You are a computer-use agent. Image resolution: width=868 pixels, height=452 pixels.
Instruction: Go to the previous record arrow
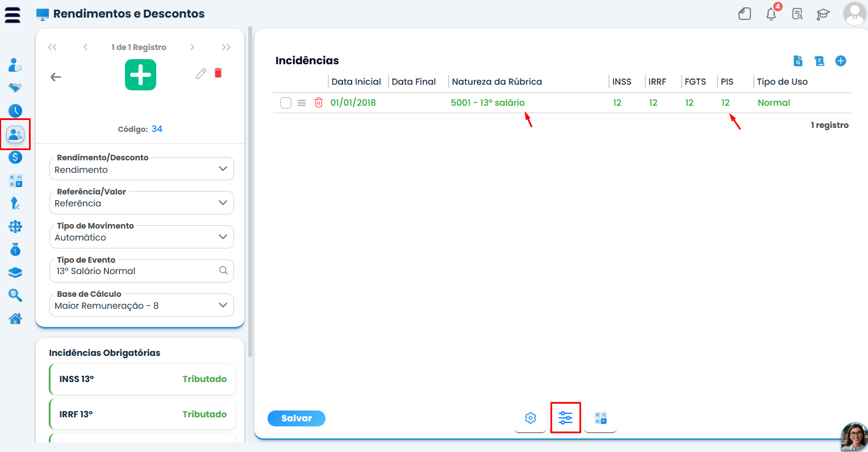click(x=85, y=47)
